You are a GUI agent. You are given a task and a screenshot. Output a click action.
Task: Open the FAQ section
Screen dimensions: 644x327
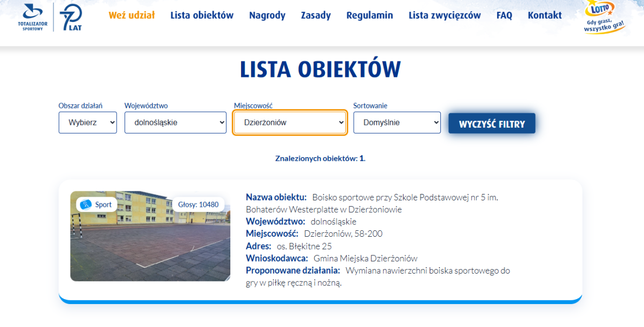tap(504, 15)
